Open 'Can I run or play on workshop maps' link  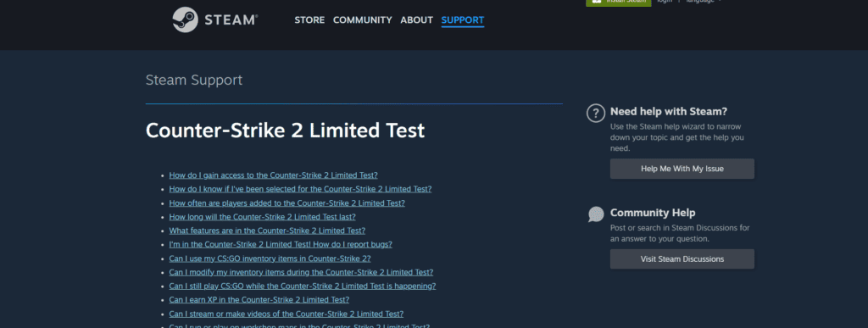coord(299,325)
